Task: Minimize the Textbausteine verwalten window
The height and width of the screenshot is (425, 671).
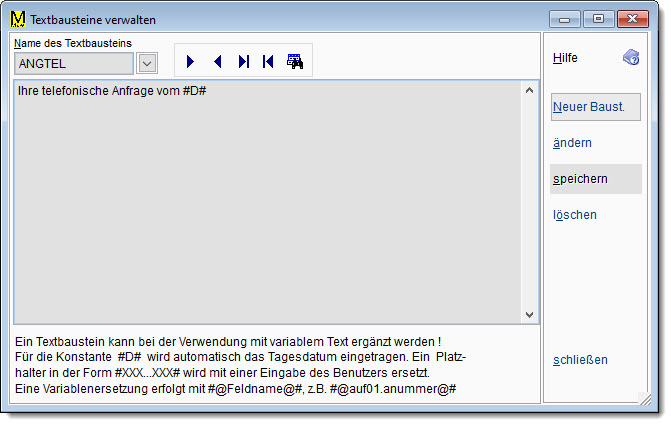Action: pos(566,19)
